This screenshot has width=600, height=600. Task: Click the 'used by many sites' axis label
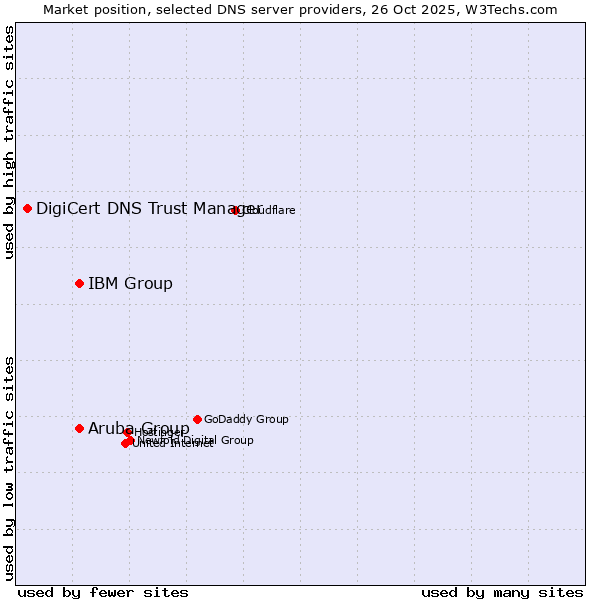tap(501, 592)
